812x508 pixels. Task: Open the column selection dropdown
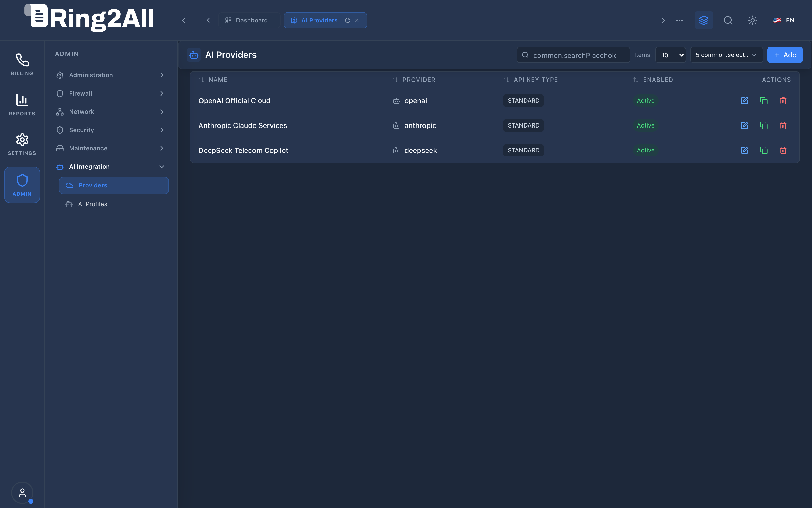[x=726, y=55]
